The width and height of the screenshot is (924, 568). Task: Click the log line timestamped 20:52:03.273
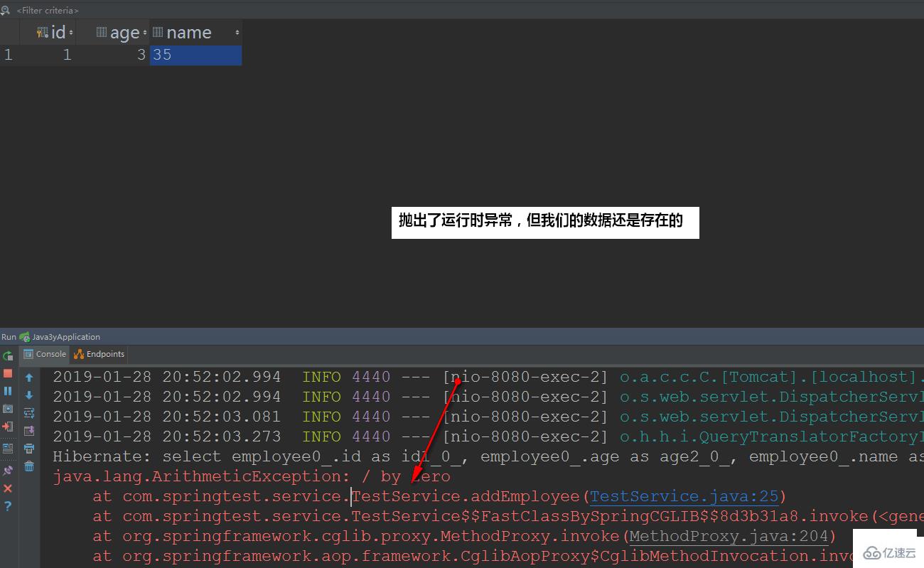pyautogui.click(x=488, y=436)
